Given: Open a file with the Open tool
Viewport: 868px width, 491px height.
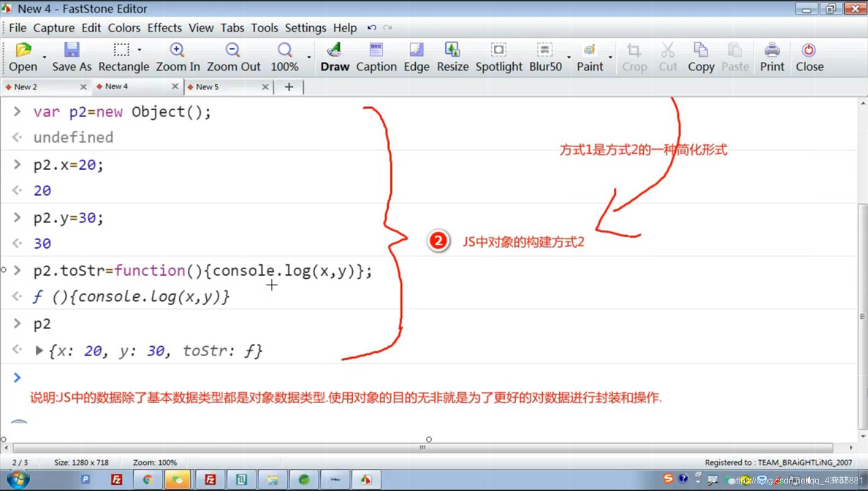Looking at the screenshot, I should click(23, 57).
